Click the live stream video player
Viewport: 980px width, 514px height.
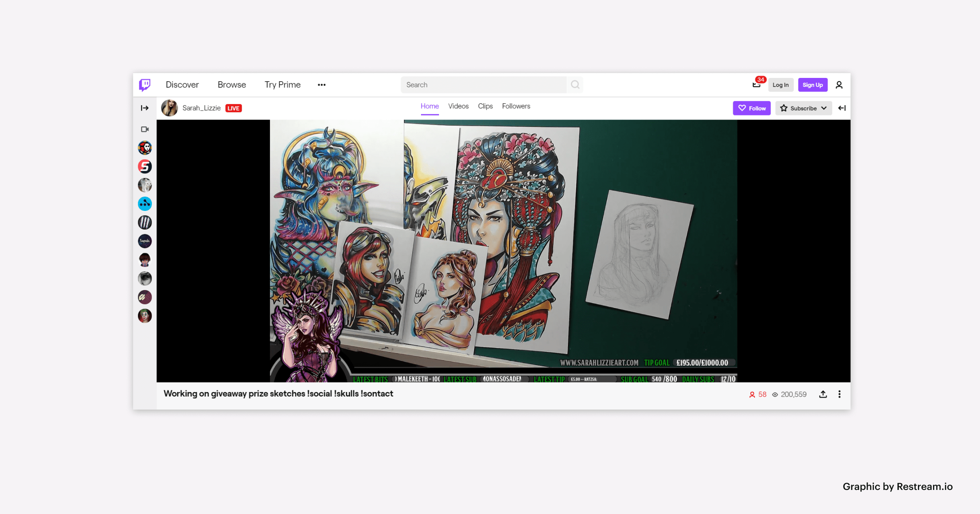tap(503, 251)
